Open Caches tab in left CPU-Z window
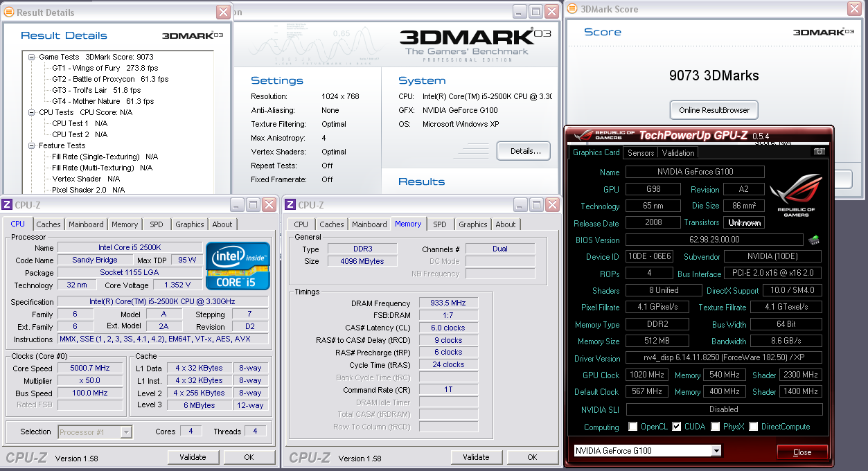This screenshot has height=471, width=868. point(48,224)
